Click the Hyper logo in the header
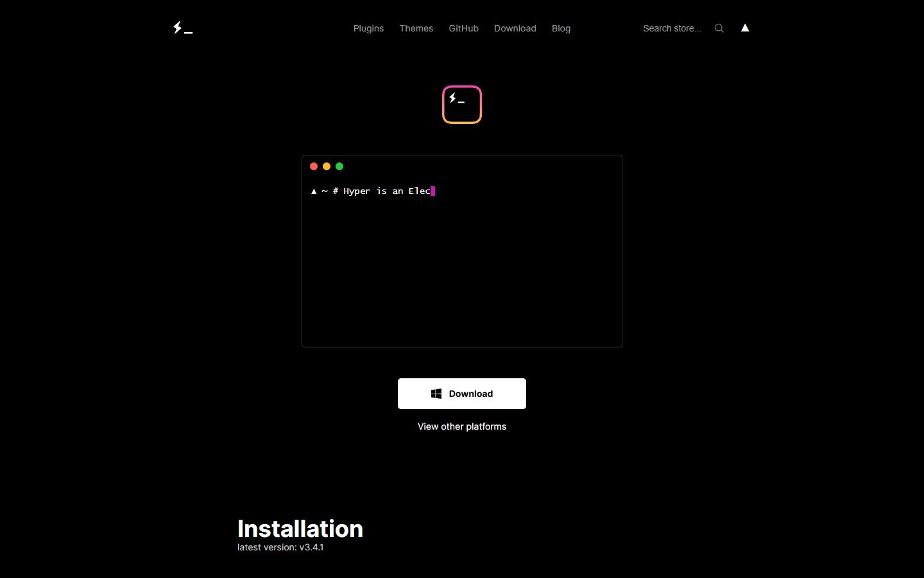 coord(183,28)
